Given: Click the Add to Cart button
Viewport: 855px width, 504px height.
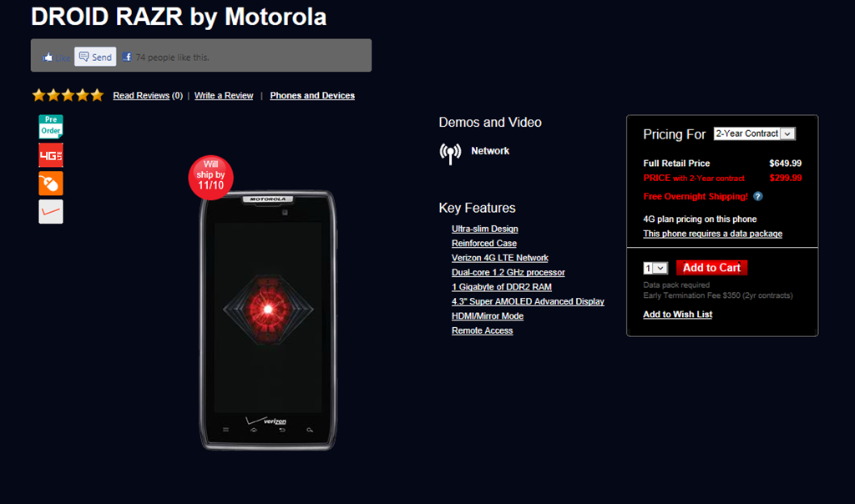Looking at the screenshot, I should (x=711, y=268).
